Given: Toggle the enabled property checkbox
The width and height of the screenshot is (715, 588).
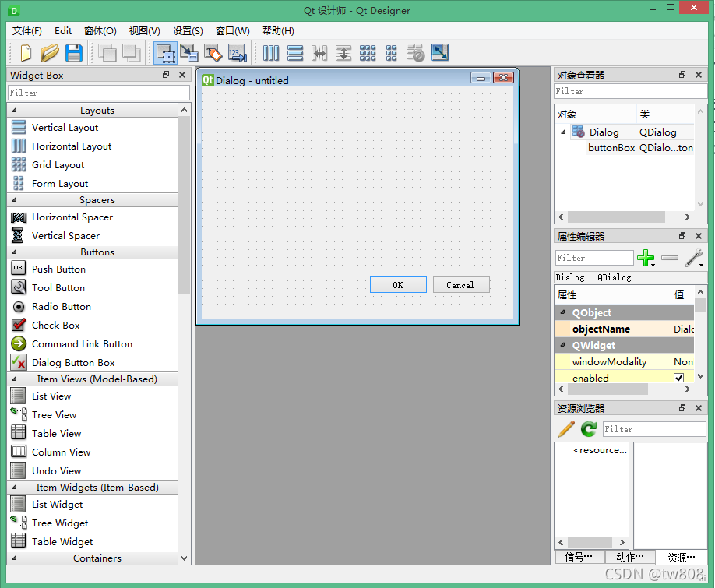Looking at the screenshot, I should tap(678, 378).
